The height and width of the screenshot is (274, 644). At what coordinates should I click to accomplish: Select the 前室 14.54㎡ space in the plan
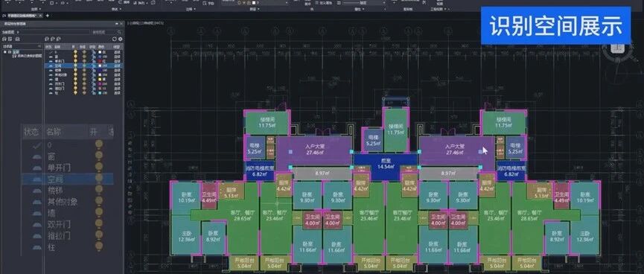click(x=386, y=165)
